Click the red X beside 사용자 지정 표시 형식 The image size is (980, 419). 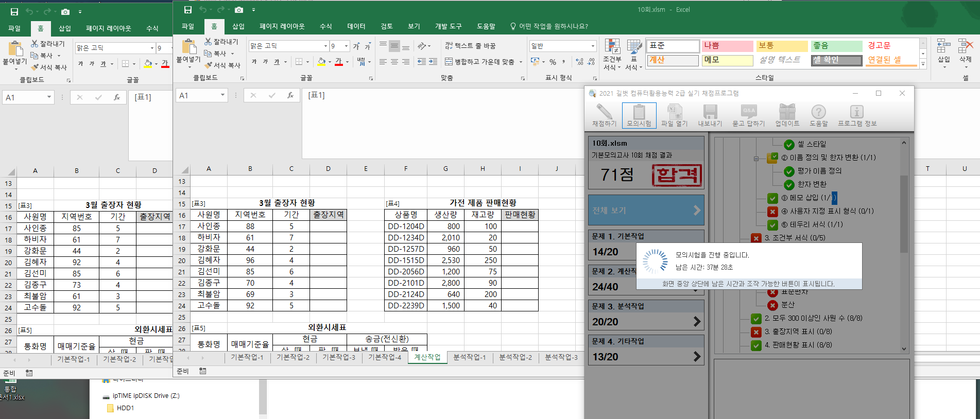pyautogui.click(x=772, y=212)
